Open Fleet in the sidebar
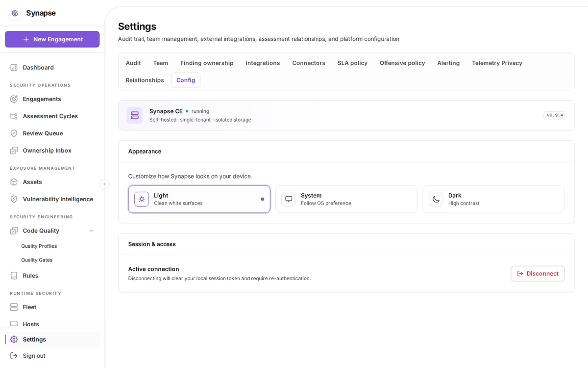Screen dimensions: 588x368 click(52, 307)
